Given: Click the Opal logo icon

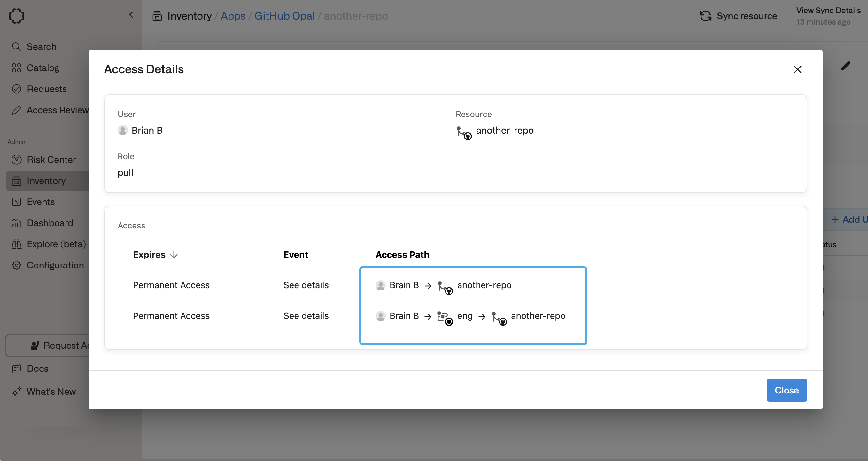Looking at the screenshot, I should point(17,16).
